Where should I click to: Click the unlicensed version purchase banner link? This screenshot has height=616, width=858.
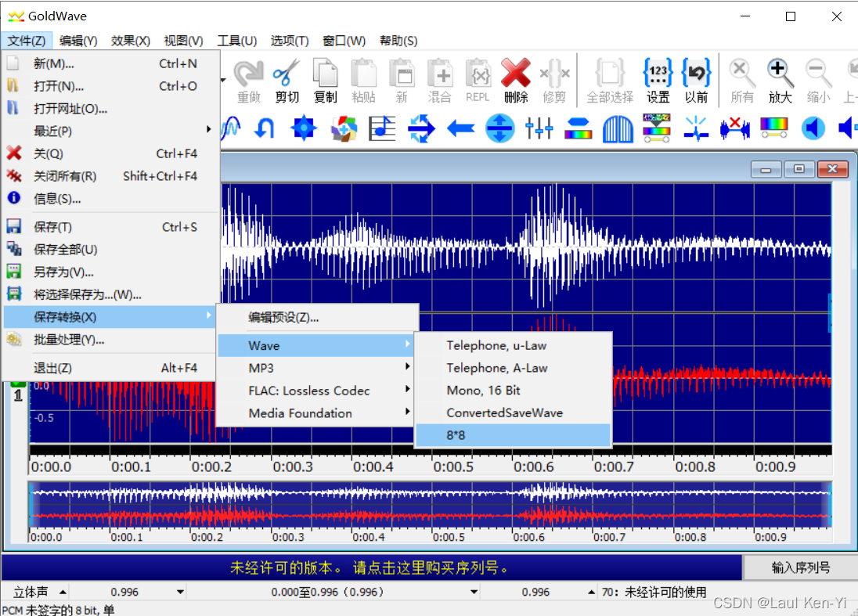point(370,567)
